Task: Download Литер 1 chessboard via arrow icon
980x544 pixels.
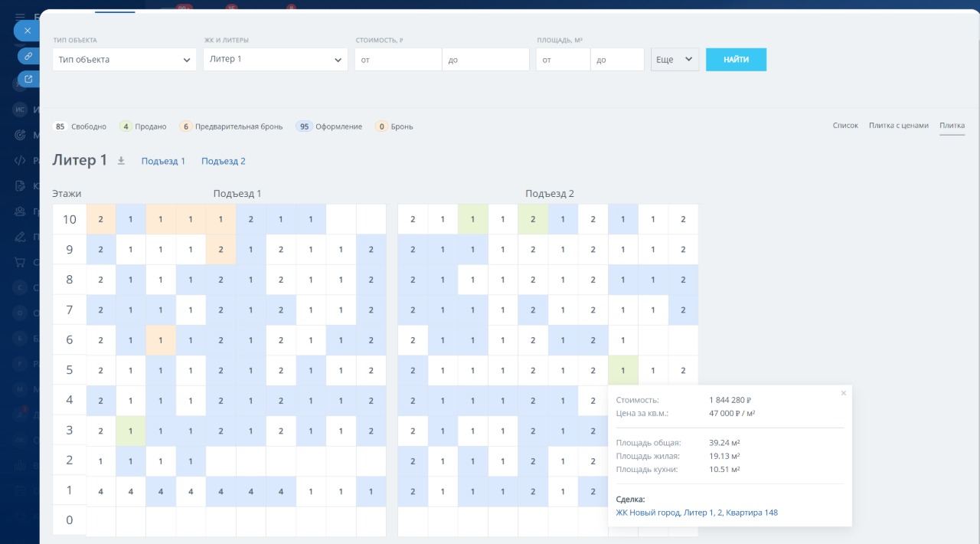Action: pyautogui.click(x=121, y=161)
